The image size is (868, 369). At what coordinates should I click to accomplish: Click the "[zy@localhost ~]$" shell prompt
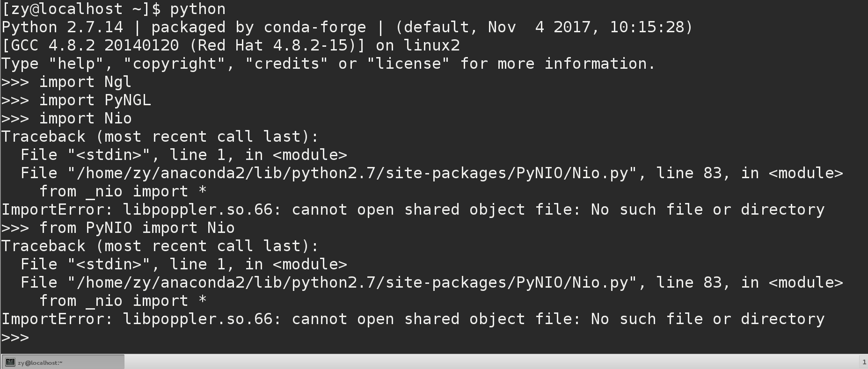[81, 9]
